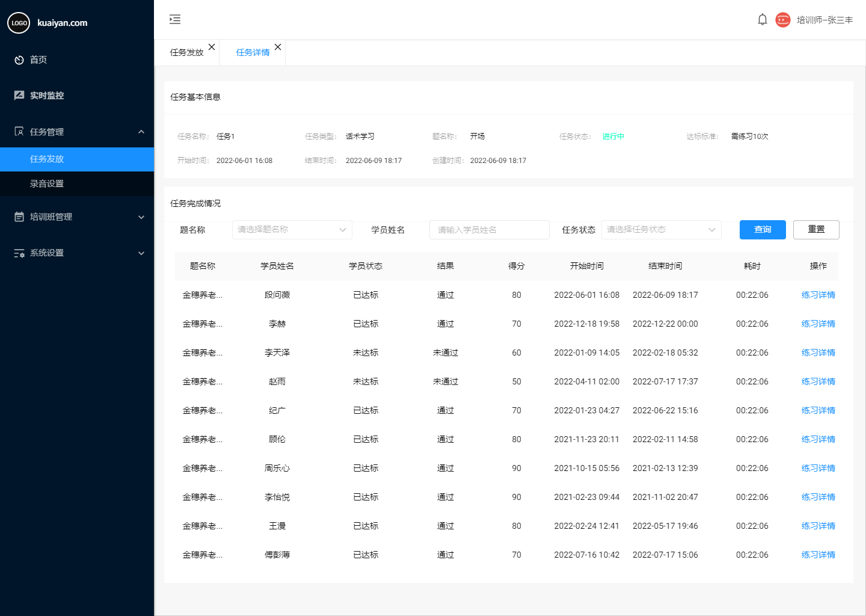The height and width of the screenshot is (616, 866).
Task: Expand the 系统设置 menu chevron
Action: (141, 253)
